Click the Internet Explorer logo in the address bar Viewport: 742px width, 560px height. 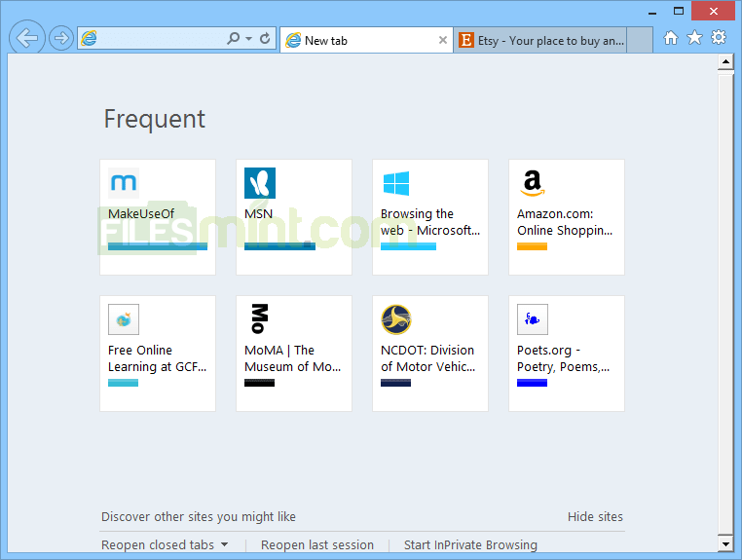click(89, 38)
